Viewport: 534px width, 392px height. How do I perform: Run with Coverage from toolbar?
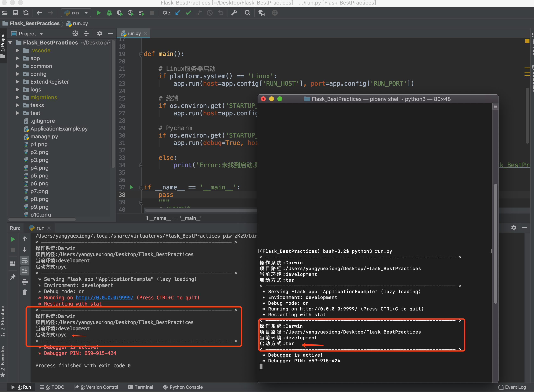tap(120, 13)
